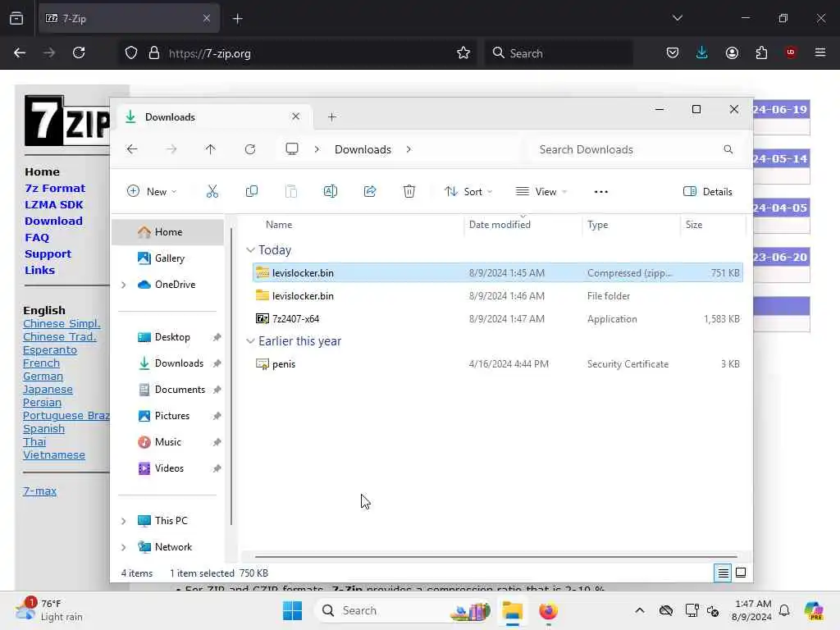Open Firefox extensions puzzle icon
Viewport: 840px width, 630px height.
(x=761, y=52)
